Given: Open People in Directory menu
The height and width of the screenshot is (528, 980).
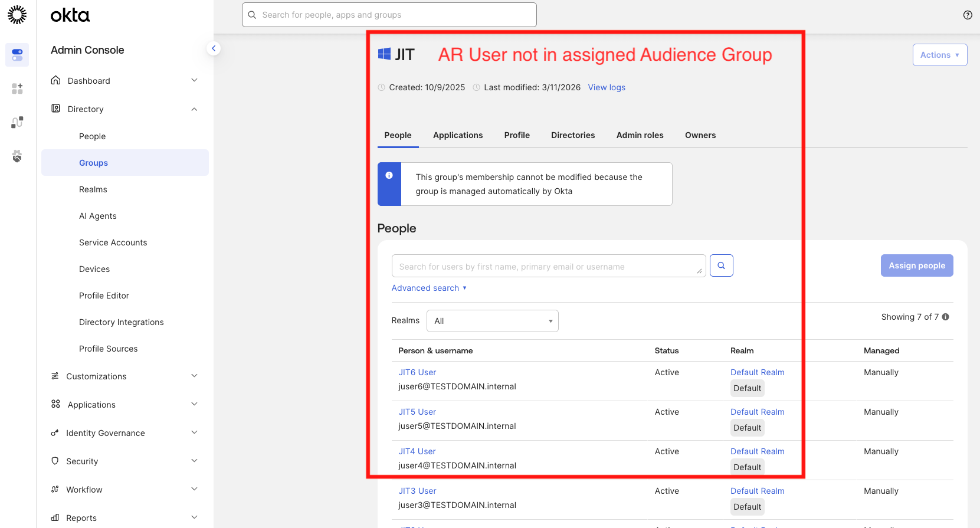Looking at the screenshot, I should point(93,136).
